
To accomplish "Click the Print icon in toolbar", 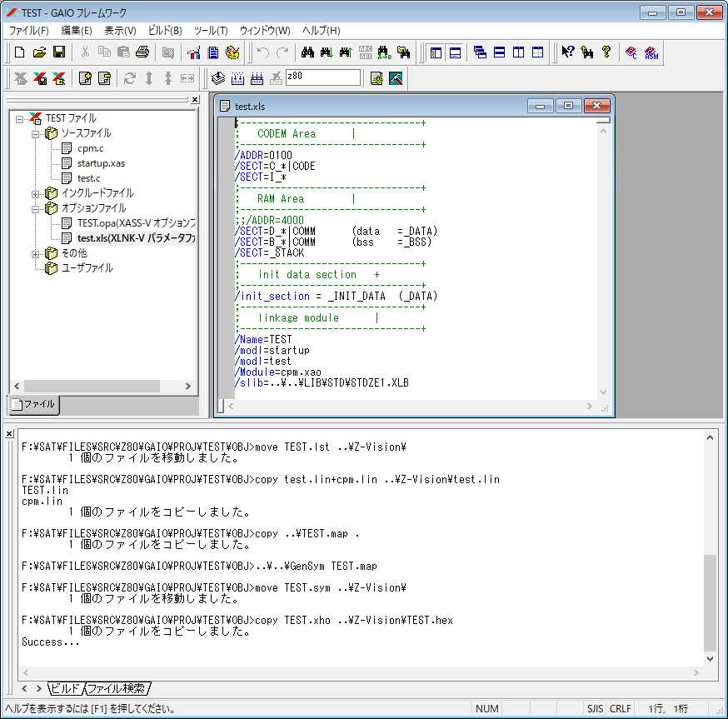I will click(142, 52).
